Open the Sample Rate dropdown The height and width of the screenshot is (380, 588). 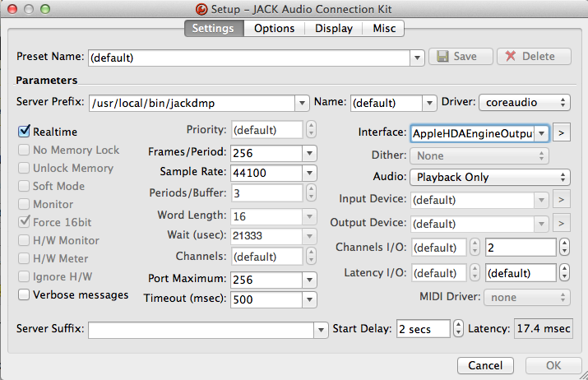pyautogui.click(x=309, y=173)
